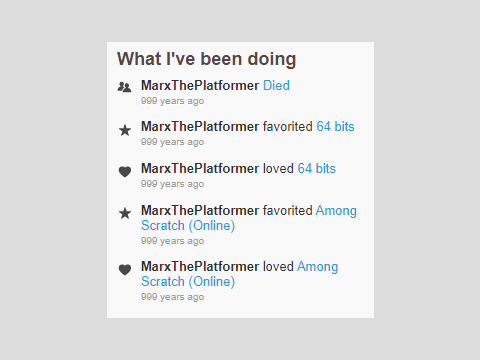Click the timestamp under favorited 64 bits

pyautogui.click(x=172, y=142)
